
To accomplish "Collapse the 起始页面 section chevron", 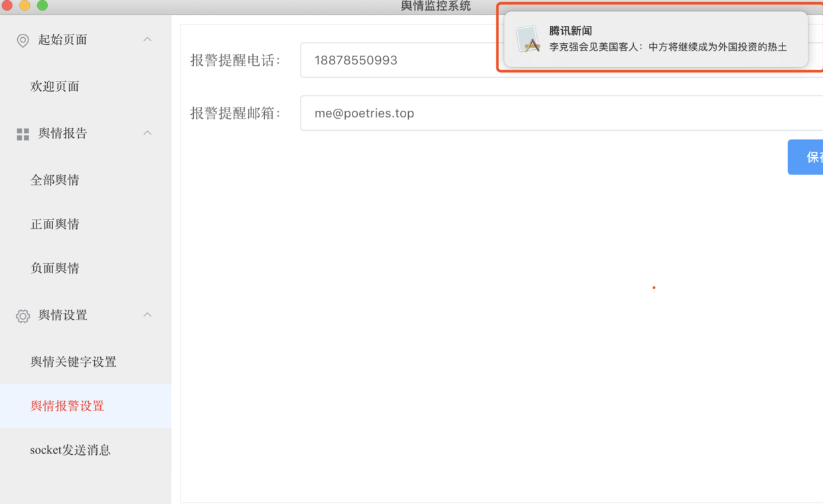I will (147, 40).
